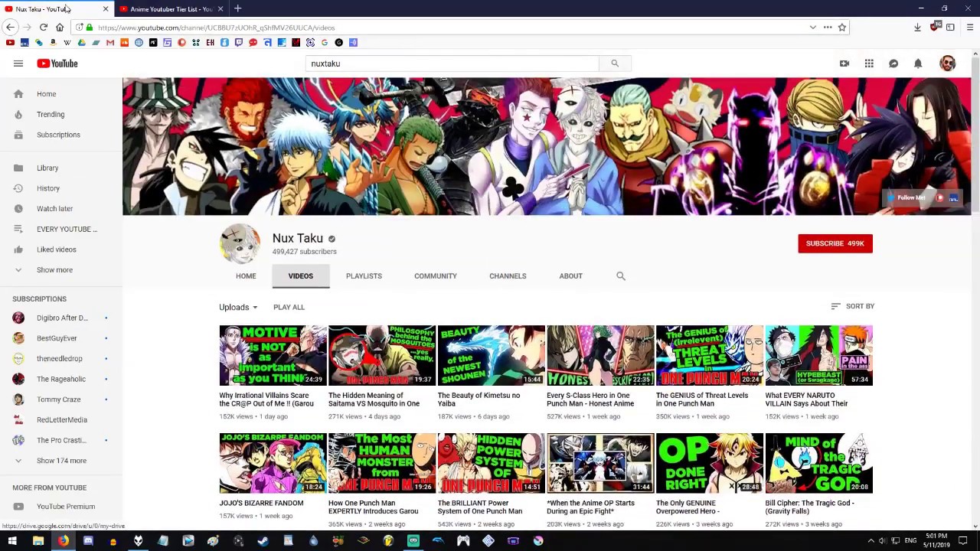
Task: Open a new browser tab
Action: click(237, 8)
